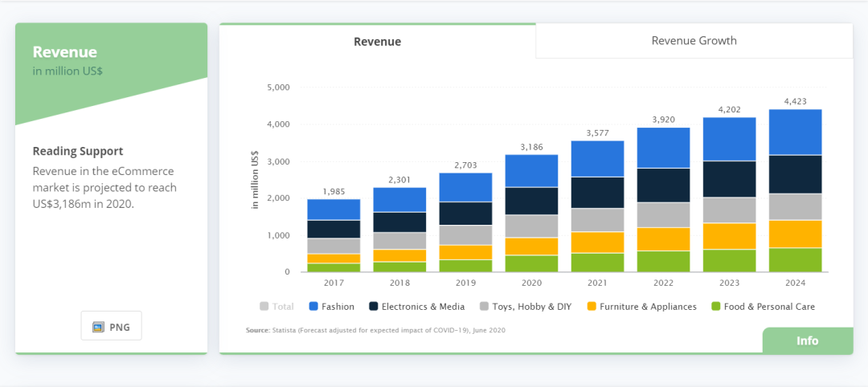Toggle the Fashion legend series
868x387 pixels.
point(332,306)
